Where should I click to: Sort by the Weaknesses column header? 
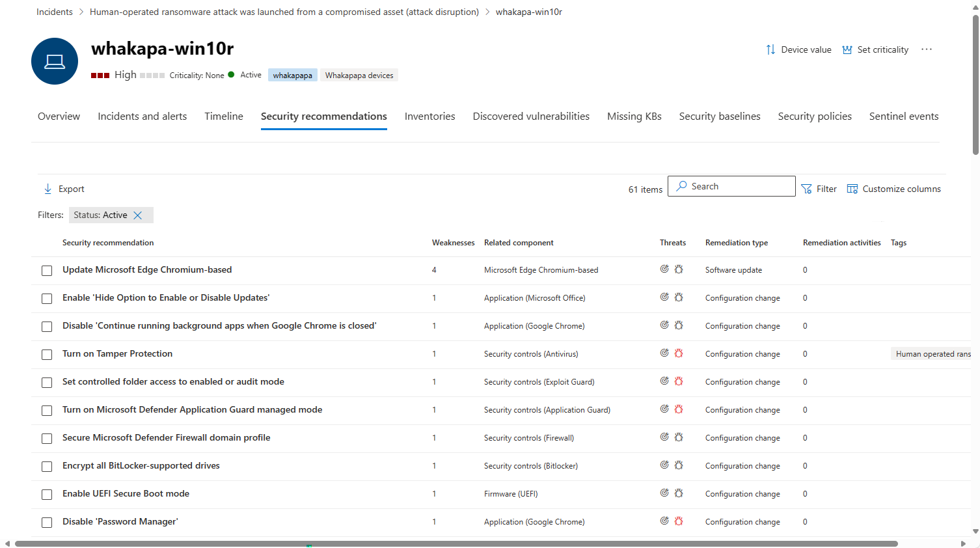454,243
